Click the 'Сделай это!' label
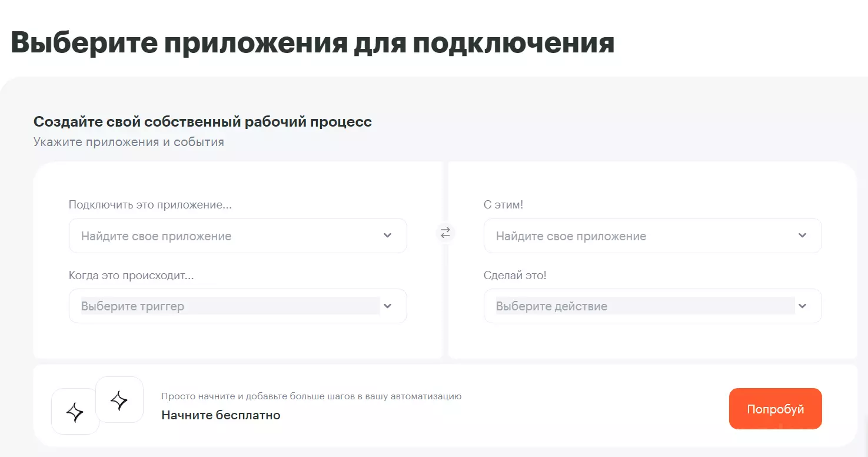The width and height of the screenshot is (868, 457). pos(515,275)
